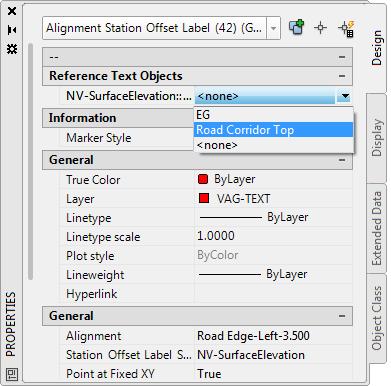Click the True Color ByLayer red swatch

point(203,179)
